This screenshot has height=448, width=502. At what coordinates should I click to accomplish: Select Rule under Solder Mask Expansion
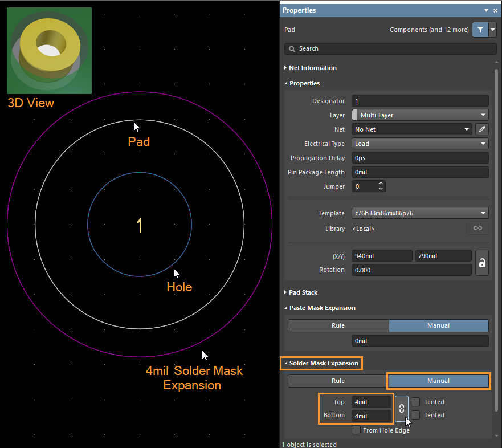[x=337, y=381]
